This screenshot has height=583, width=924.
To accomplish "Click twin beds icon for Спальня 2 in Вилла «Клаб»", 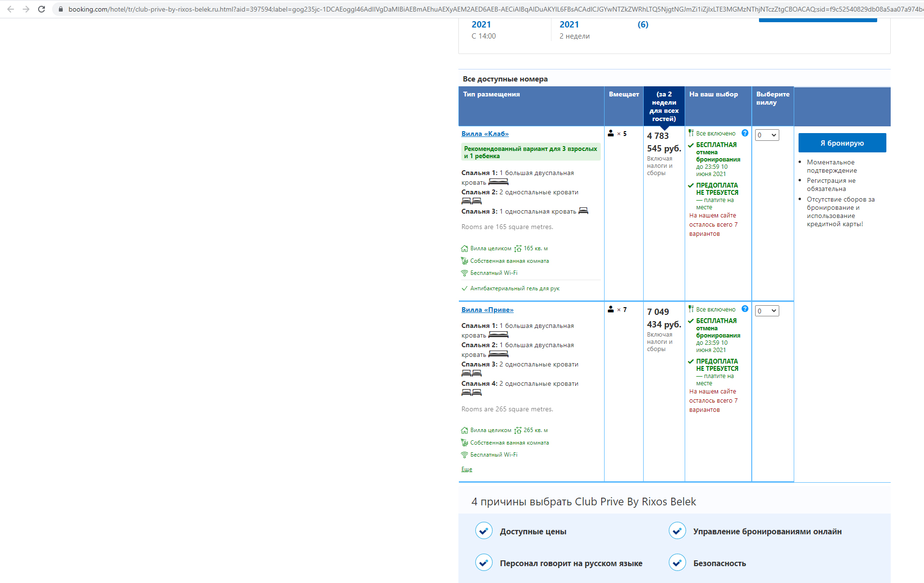I will pos(471,202).
